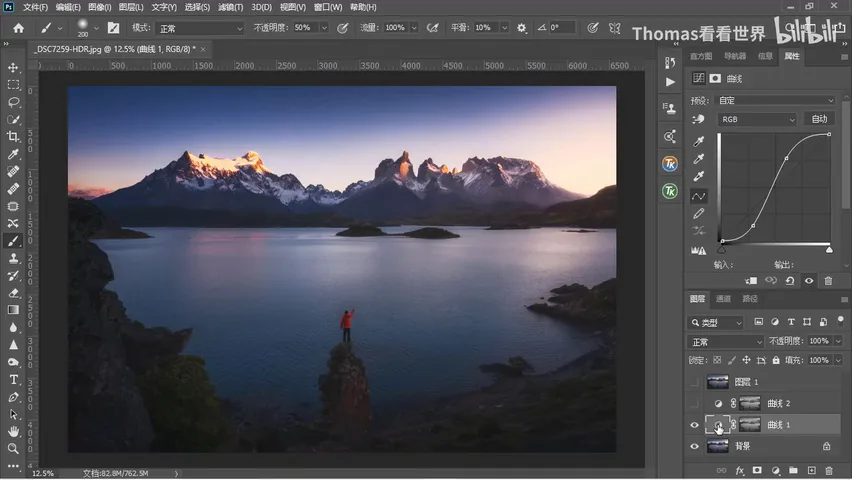Show the 曲线 2 layer
852x480 pixels.
[694, 403]
